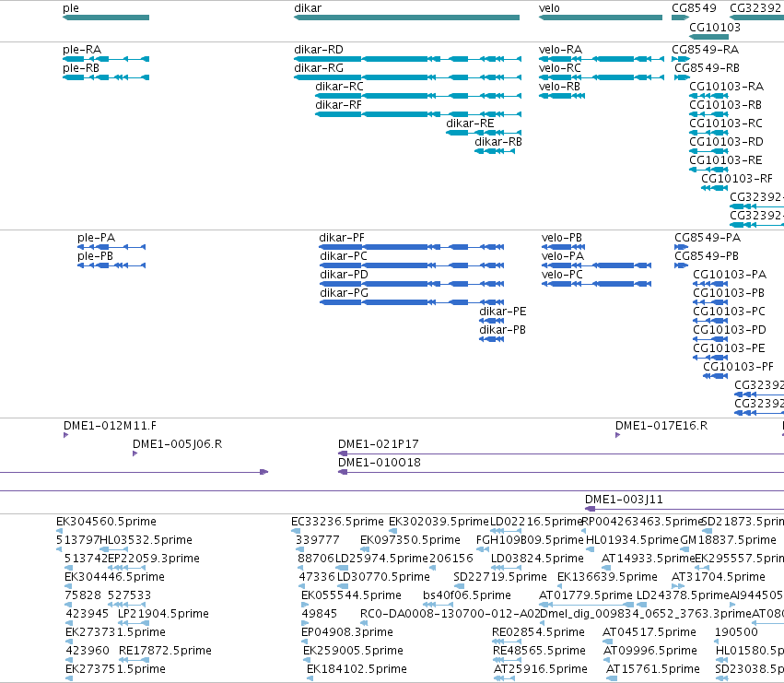Click the velo gene feature bar
Image resolution: width=784 pixels, height=683 pixels.
pyautogui.click(x=601, y=18)
